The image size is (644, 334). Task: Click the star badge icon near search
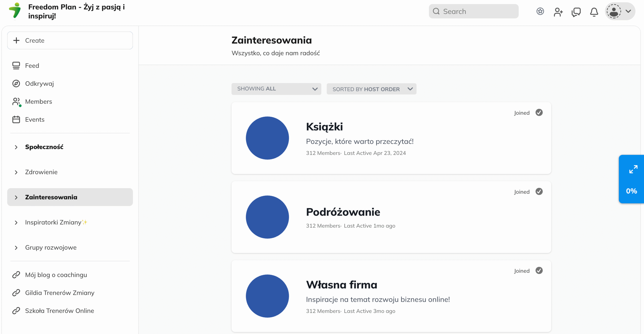[540, 11]
